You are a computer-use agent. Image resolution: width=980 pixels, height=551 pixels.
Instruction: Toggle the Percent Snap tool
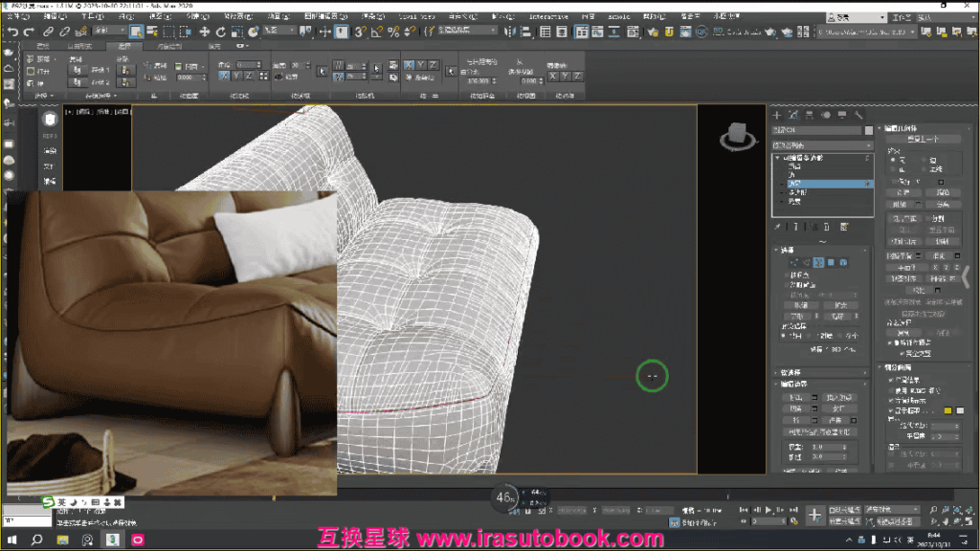coord(393,32)
